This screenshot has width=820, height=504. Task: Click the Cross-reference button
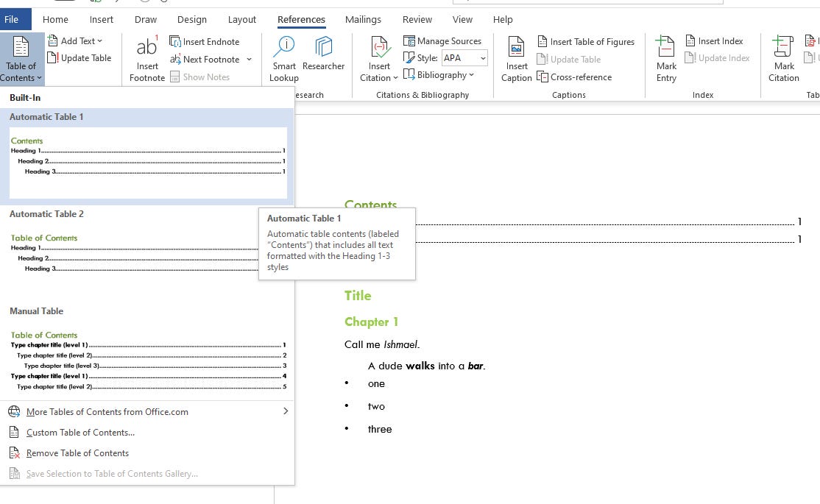(574, 77)
